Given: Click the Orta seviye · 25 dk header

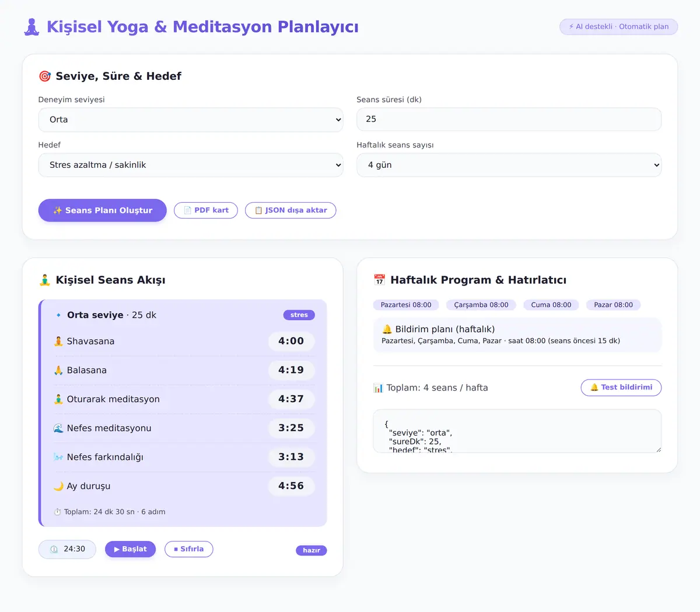Looking at the screenshot, I should coord(111,315).
